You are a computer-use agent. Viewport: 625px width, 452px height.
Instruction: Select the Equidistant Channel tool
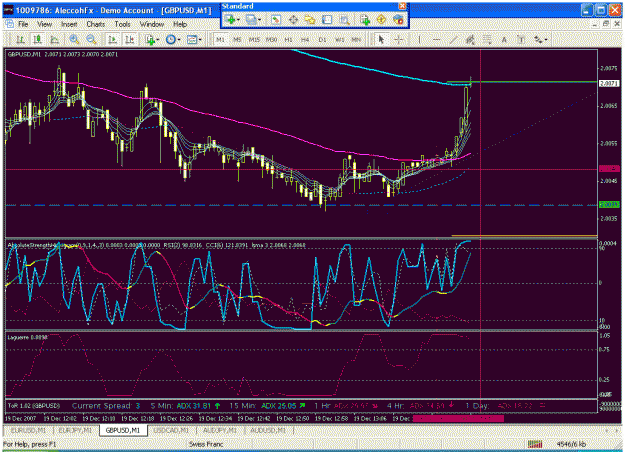[470, 39]
